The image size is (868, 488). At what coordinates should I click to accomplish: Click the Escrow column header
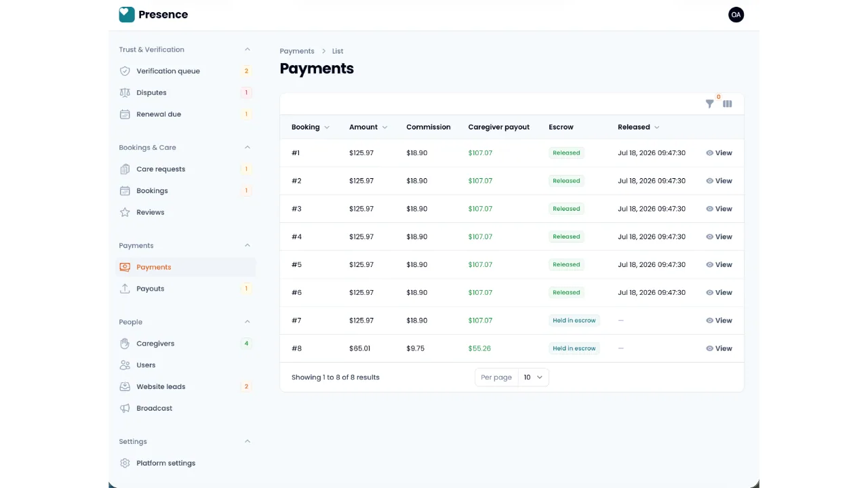(x=561, y=127)
